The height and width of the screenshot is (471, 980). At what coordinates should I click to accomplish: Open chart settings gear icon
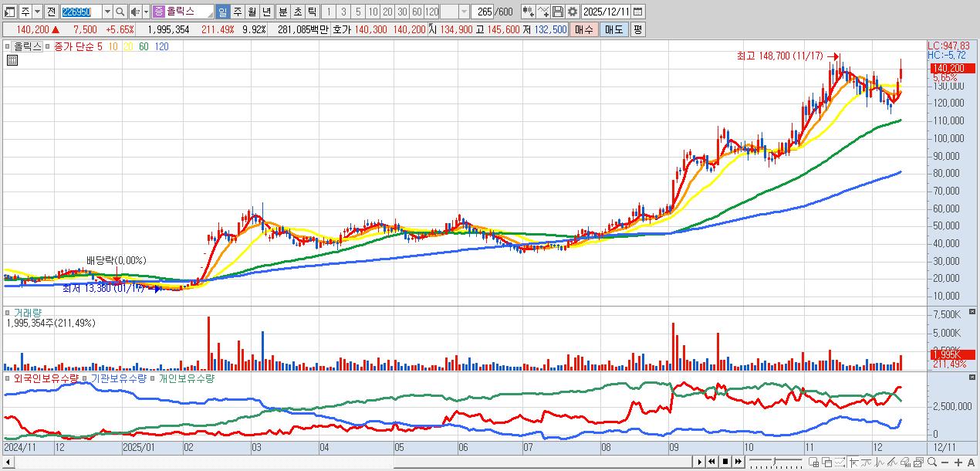point(572,12)
